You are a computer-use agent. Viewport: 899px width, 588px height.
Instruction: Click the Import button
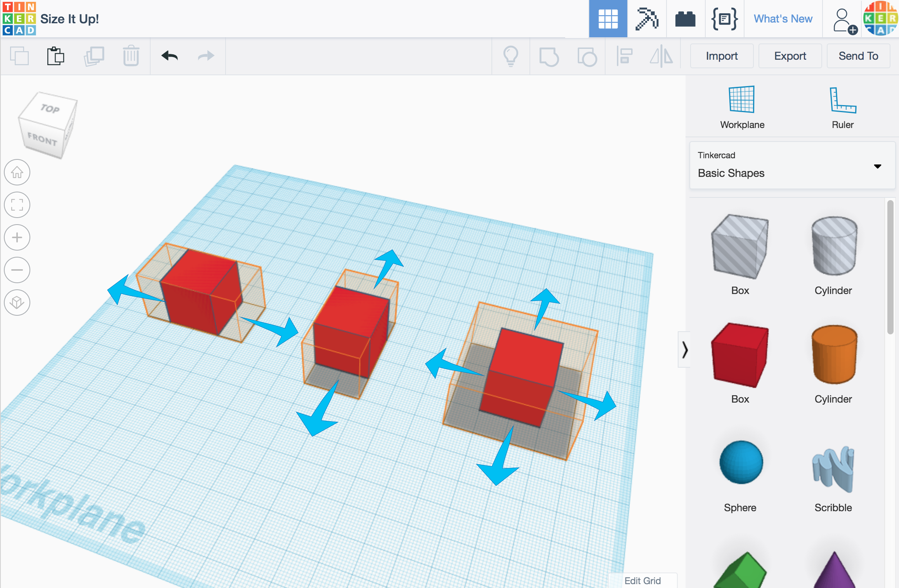[722, 56]
